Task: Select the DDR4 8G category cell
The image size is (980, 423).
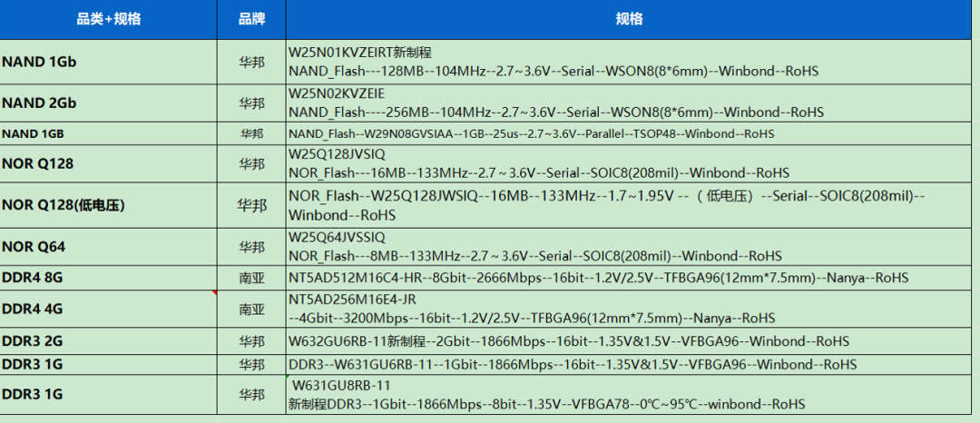Action: pyautogui.click(x=109, y=278)
